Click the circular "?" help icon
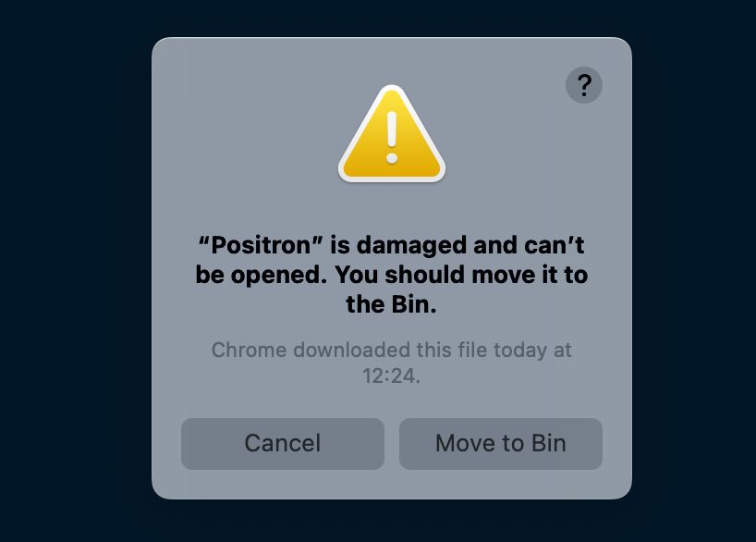The image size is (756, 542). tap(583, 85)
